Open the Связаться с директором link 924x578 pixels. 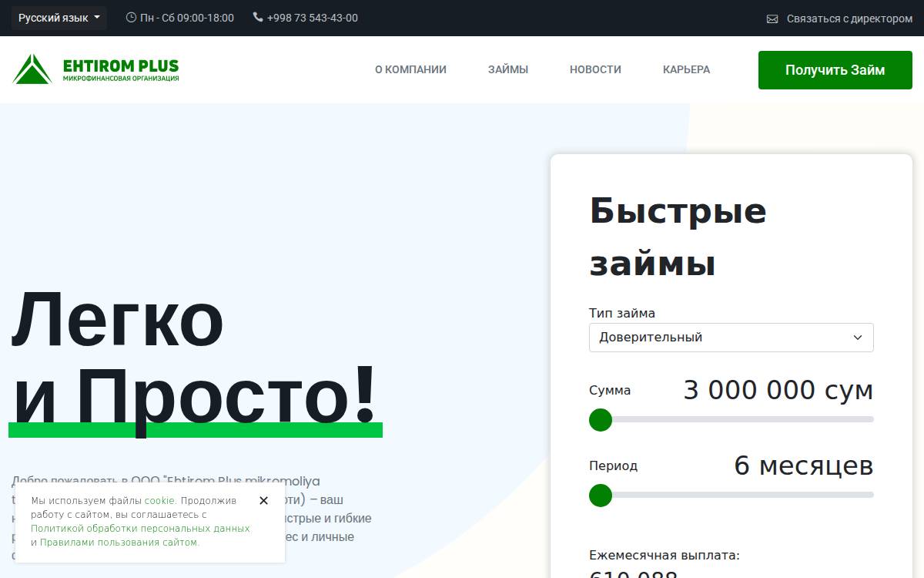tap(849, 18)
